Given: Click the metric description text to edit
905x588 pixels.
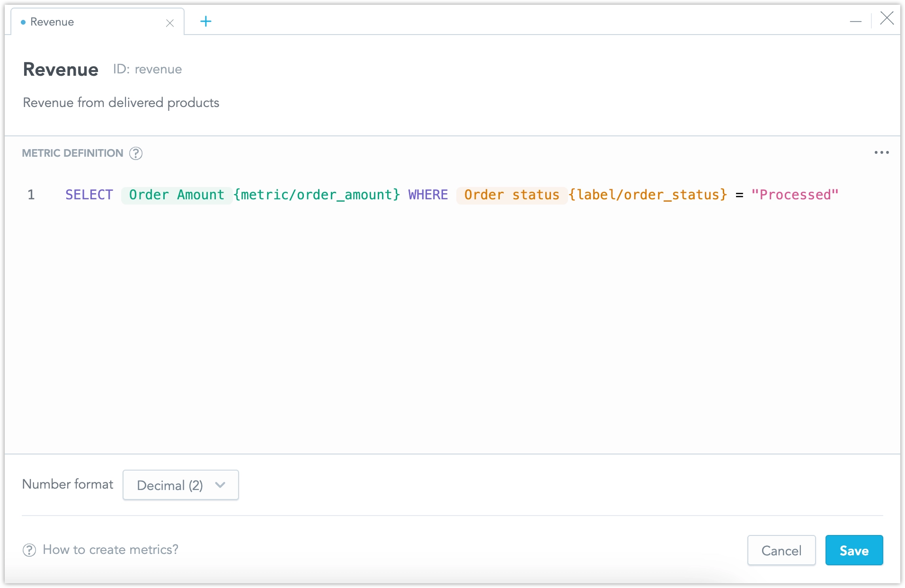Looking at the screenshot, I should point(121,103).
